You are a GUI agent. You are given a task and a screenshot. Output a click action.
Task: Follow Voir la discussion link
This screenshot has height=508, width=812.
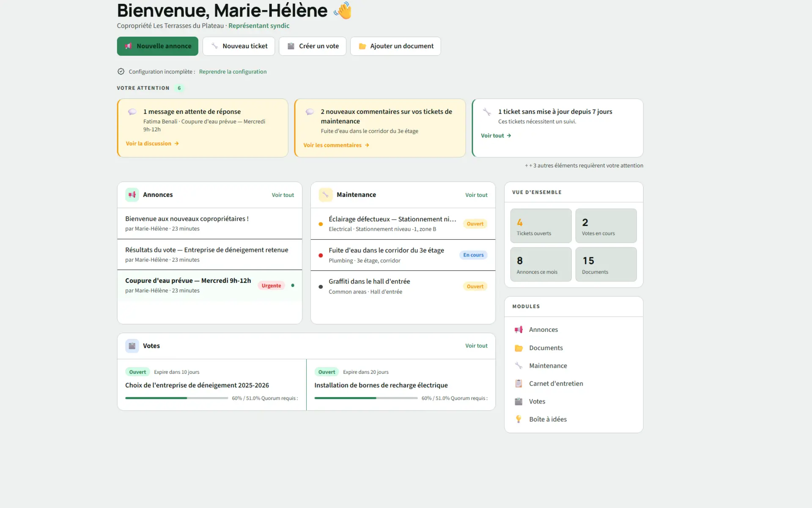click(x=148, y=143)
